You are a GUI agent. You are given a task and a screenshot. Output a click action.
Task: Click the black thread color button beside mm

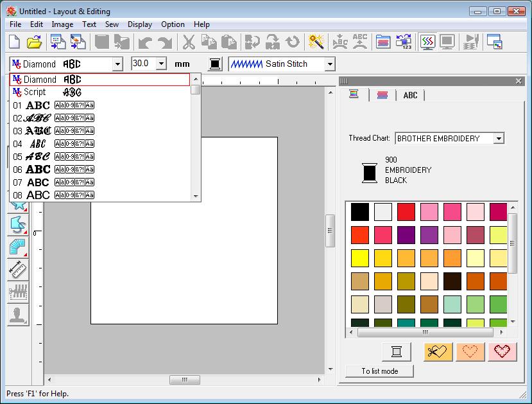215,64
